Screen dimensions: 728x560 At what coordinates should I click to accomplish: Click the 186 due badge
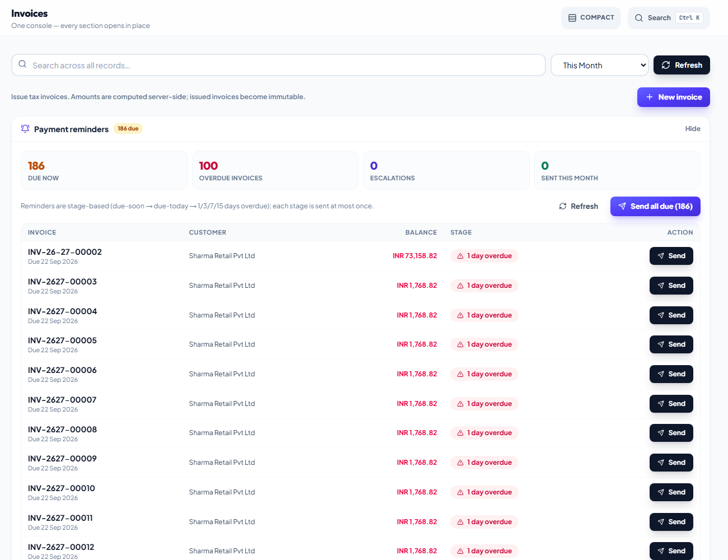(x=128, y=128)
